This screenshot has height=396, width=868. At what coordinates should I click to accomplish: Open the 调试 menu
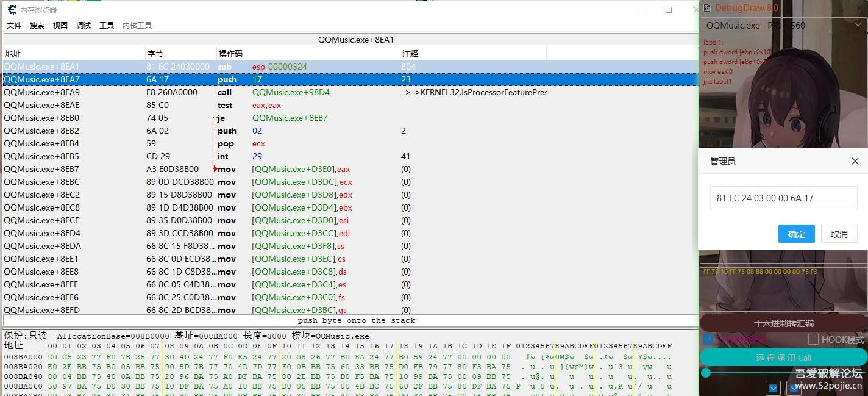84,26
